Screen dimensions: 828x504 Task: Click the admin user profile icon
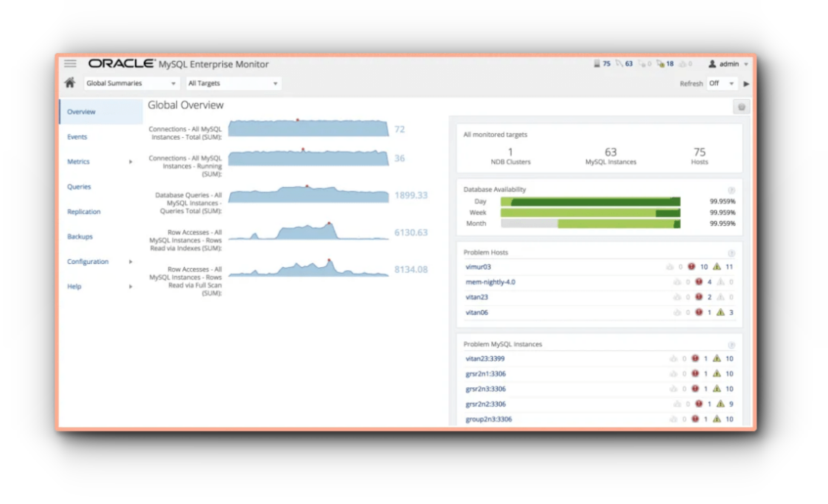[x=712, y=64]
